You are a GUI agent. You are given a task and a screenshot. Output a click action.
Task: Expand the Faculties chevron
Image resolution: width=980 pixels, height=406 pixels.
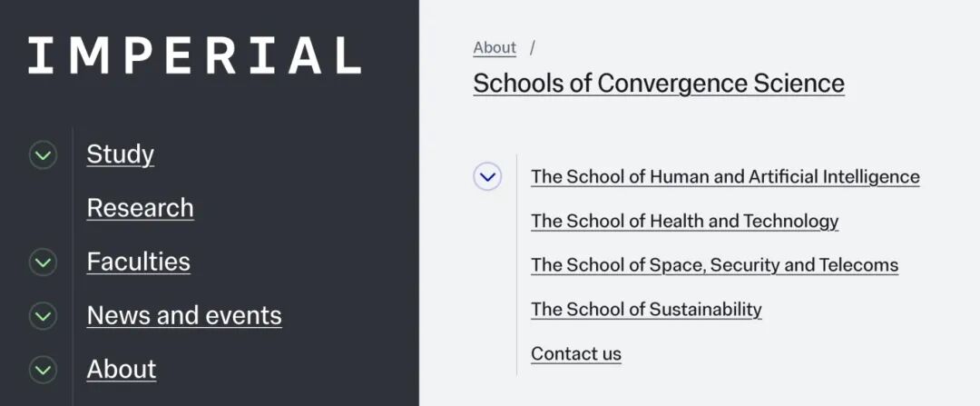pos(43,262)
